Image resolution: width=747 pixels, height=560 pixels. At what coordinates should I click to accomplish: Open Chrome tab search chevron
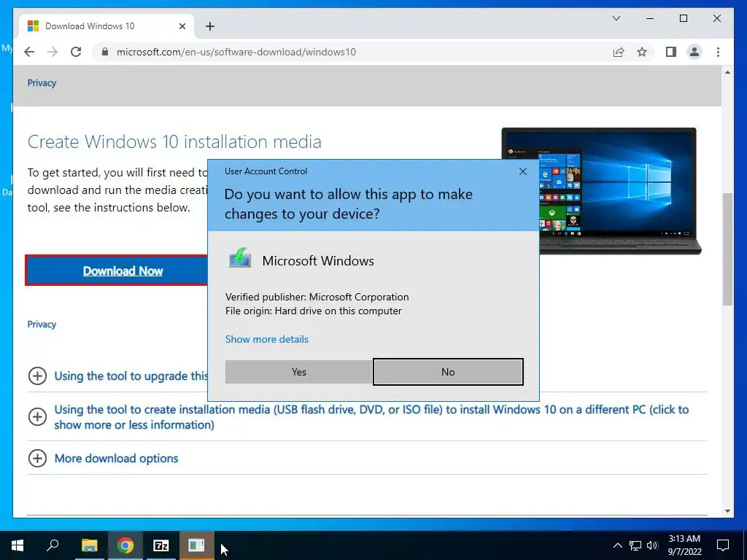[x=616, y=18]
